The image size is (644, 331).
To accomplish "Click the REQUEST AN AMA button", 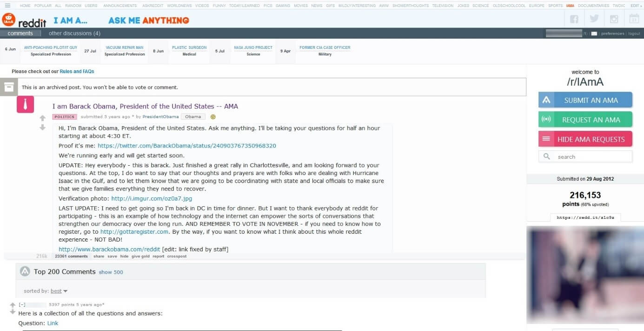I will 585,120.
